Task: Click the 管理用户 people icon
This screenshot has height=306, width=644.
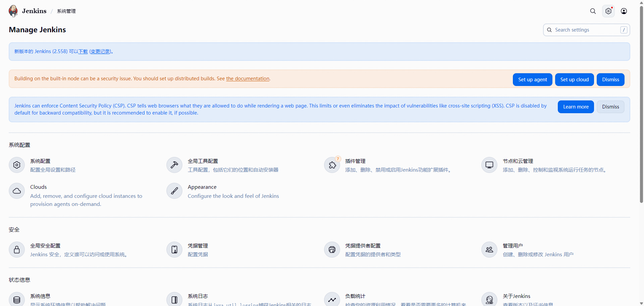Action: [x=489, y=250]
